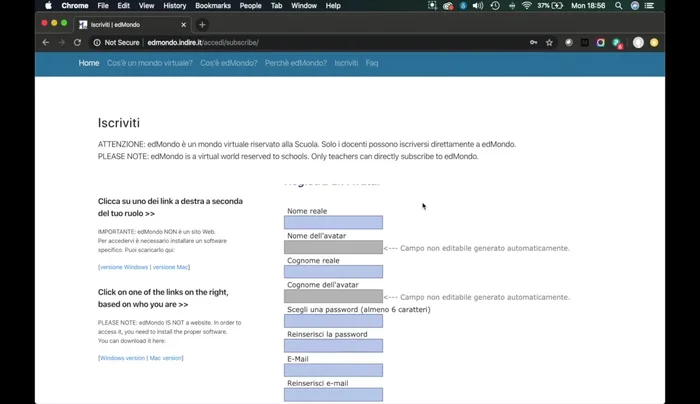This screenshot has width=700, height=404.
Task: Click the multicolor ring extension icon
Action: pyautogui.click(x=600, y=42)
